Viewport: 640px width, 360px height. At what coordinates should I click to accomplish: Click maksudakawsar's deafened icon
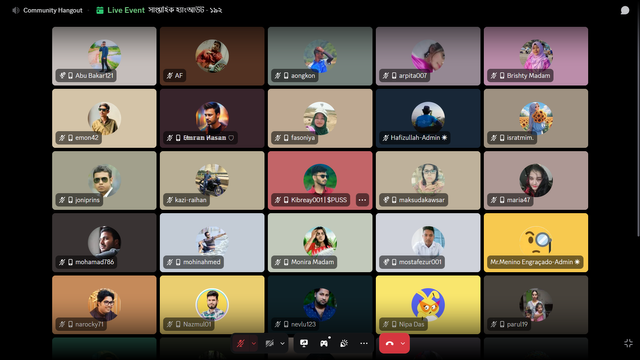pyautogui.click(x=386, y=200)
